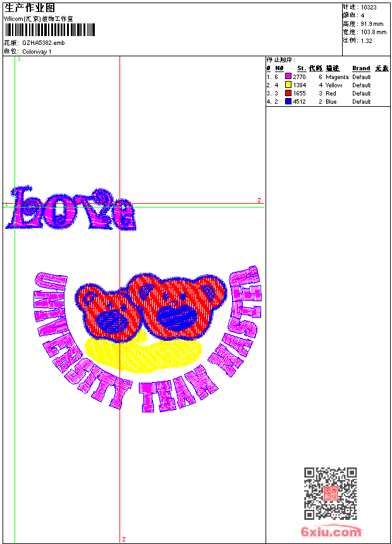Screen dimensions: 392x544
Task: Click the QR code image
Action: pyautogui.click(x=330, y=493)
